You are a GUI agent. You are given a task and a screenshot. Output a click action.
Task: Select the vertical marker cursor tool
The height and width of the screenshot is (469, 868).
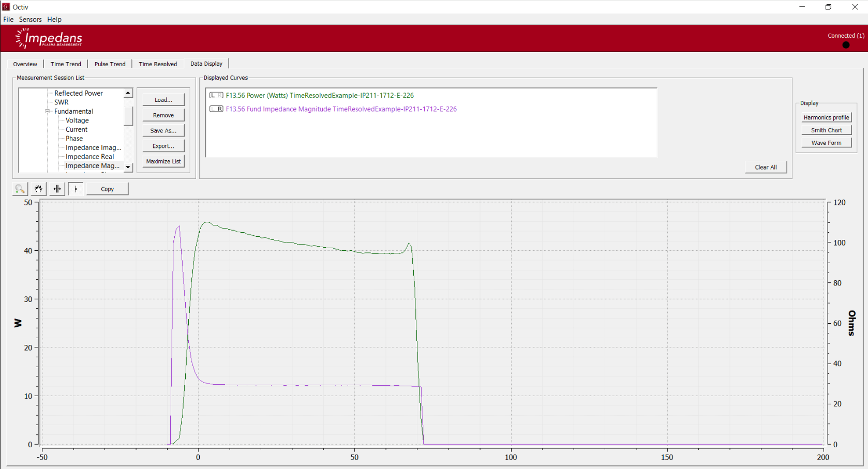[57, 189]
